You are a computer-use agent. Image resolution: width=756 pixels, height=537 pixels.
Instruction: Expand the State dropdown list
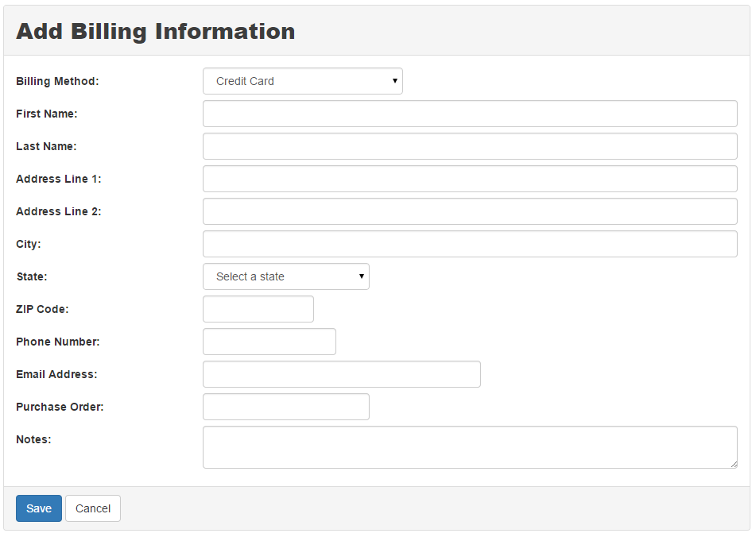pos(286,276)
